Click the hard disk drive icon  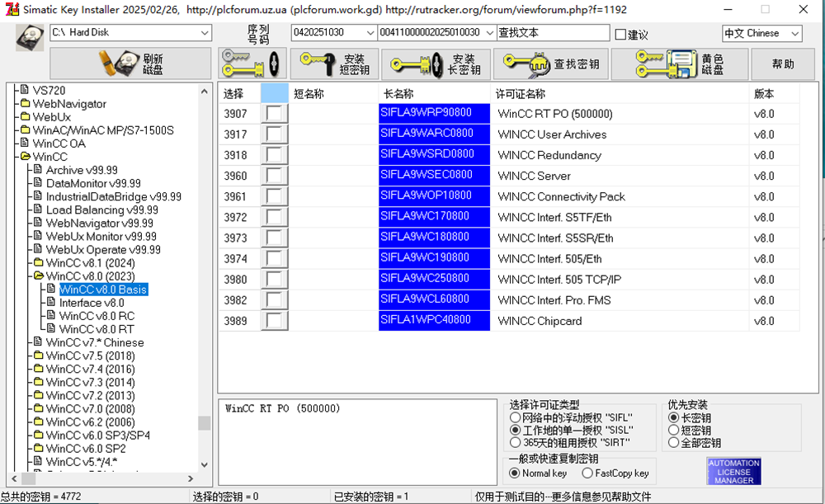tap(31, 36)
